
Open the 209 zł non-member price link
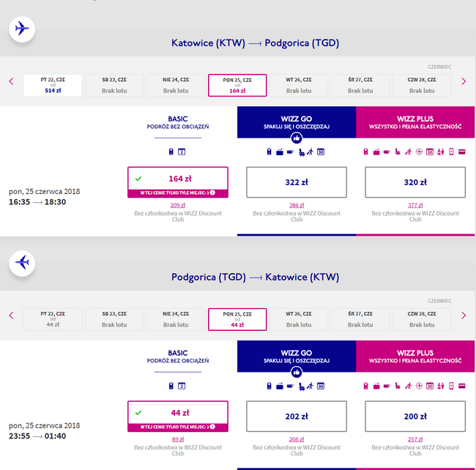[x=178, y=205]
